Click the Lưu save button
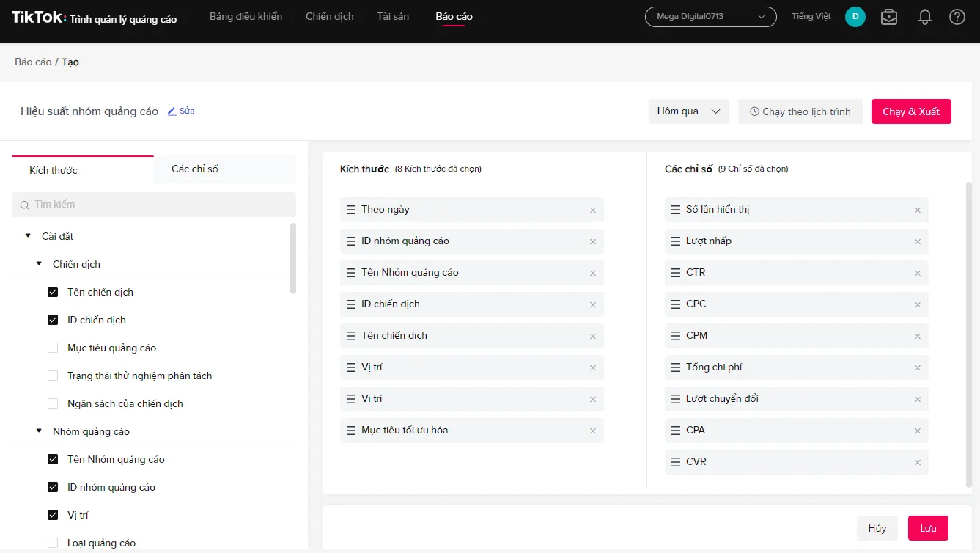The image size is (980, 553). point(928,528)
